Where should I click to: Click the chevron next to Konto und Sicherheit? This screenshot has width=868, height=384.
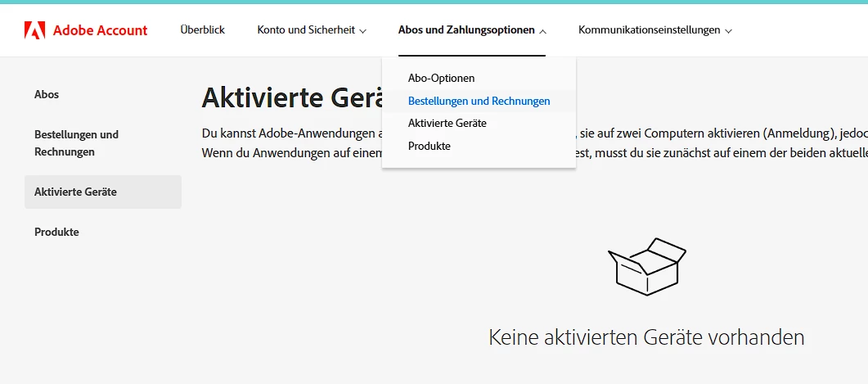pos(362,31)
